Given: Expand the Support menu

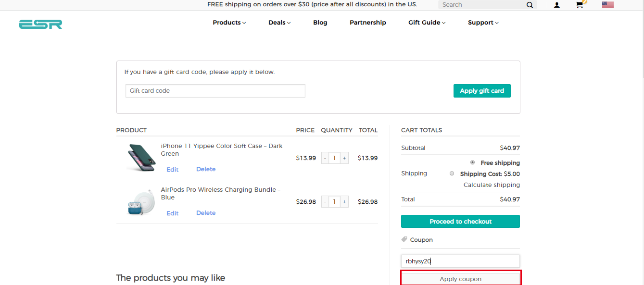Looking at the screenshot, I should (483, 23).
